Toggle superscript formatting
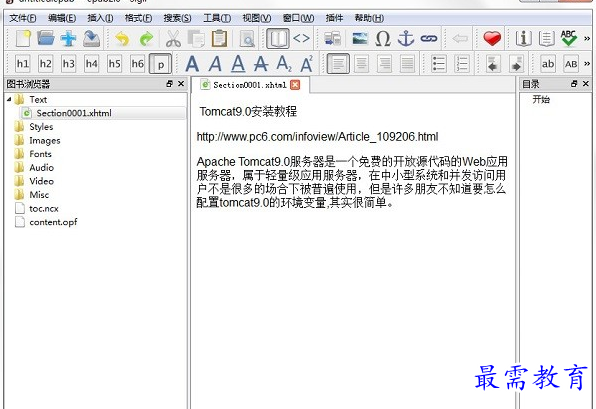Image resolution: width=596 pixels, height=409 pixels. coord(307,64)
